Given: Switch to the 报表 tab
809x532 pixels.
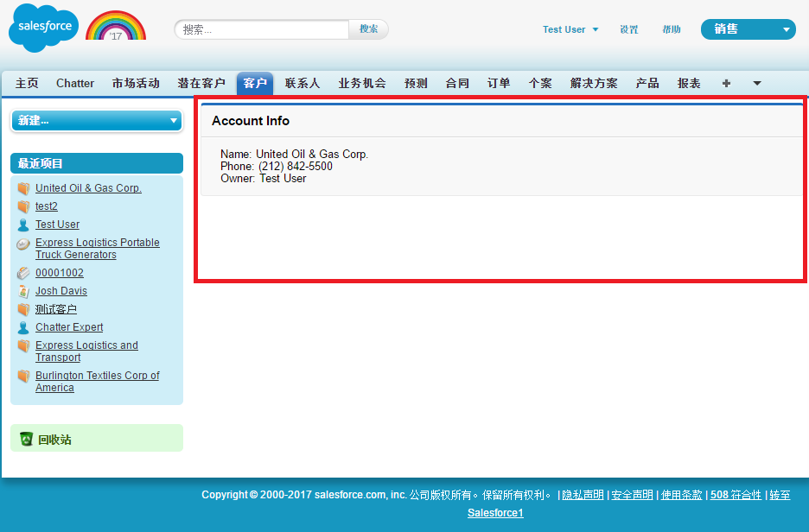Looking at the screenshot, I should tap(689, 83).
